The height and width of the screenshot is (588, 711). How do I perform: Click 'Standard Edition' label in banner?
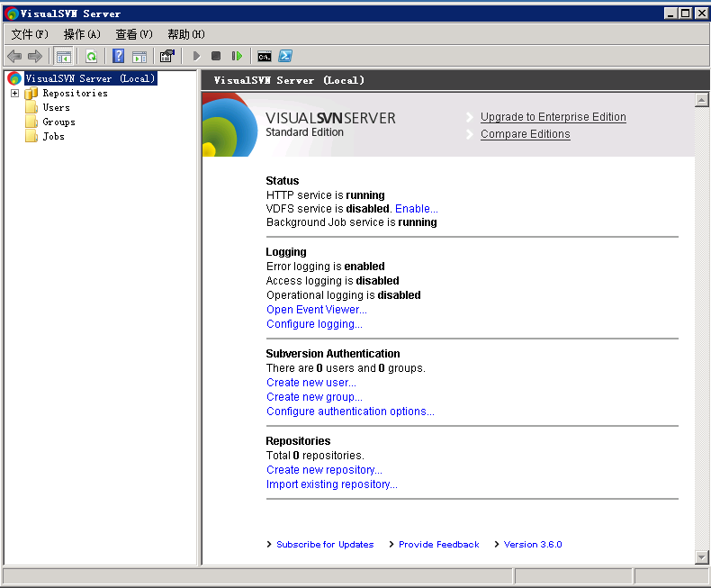point(305,132)
